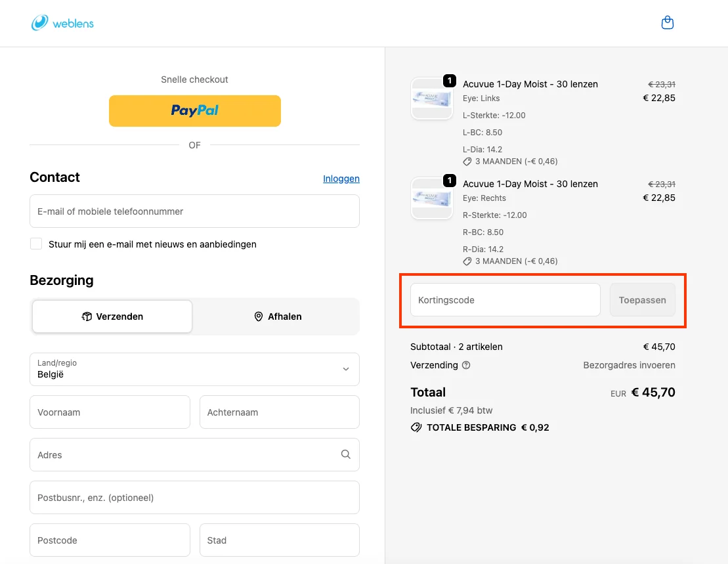Select the Verzenden delivery tab
Screen dimensions: 728x564
pos(112,316)
